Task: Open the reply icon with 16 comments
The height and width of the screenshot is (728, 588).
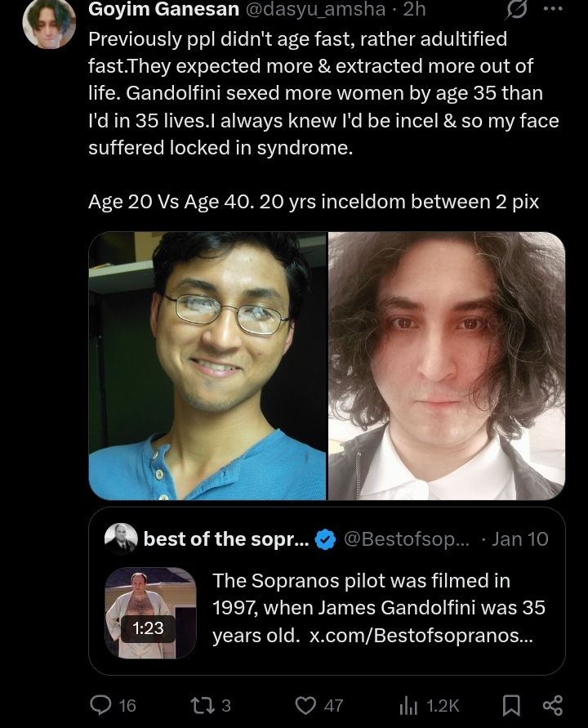Action: click(x=100, y=705)
